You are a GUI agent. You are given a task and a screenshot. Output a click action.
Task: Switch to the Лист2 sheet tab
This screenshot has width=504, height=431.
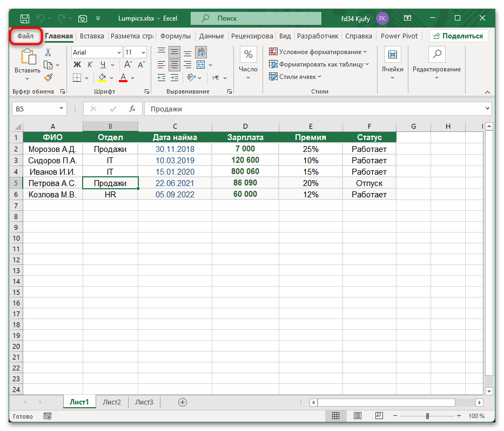point(112,402)
